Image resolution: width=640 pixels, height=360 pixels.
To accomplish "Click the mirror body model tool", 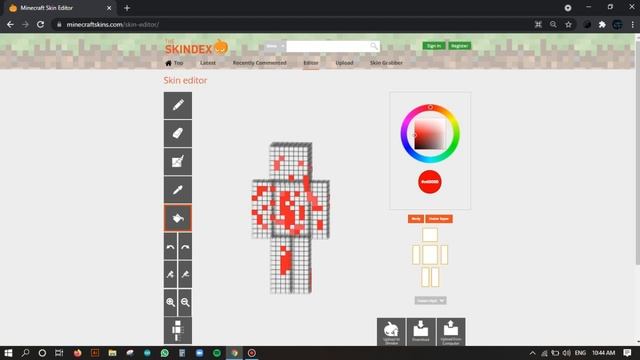I will click(x=178, y=331).
